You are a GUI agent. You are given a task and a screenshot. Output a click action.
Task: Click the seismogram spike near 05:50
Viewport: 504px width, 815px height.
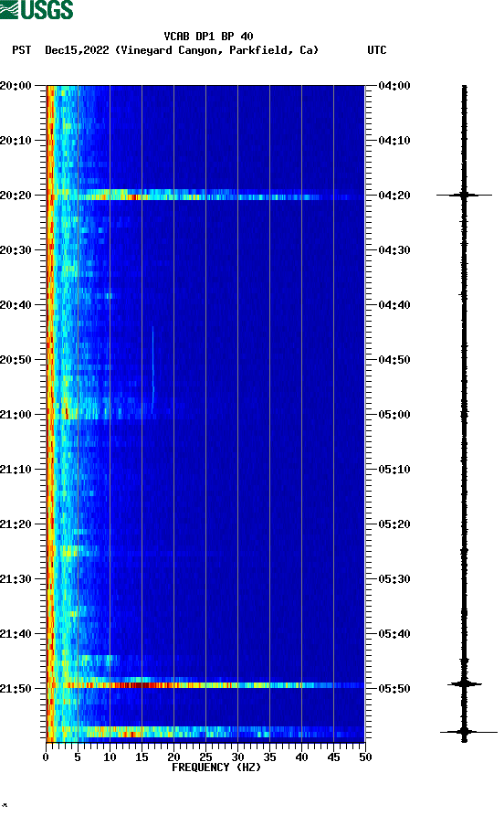click(465, 683)
